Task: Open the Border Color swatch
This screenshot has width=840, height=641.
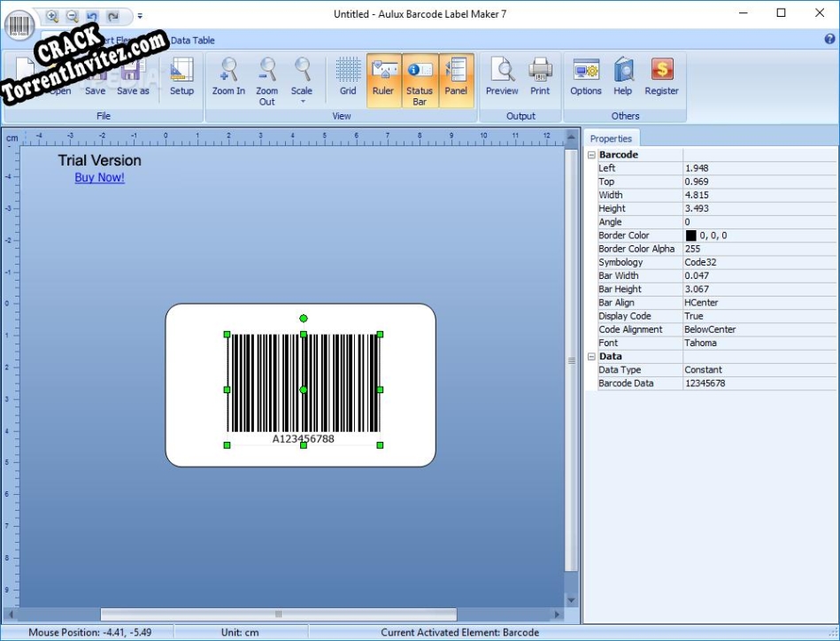Action: point(689,235)
